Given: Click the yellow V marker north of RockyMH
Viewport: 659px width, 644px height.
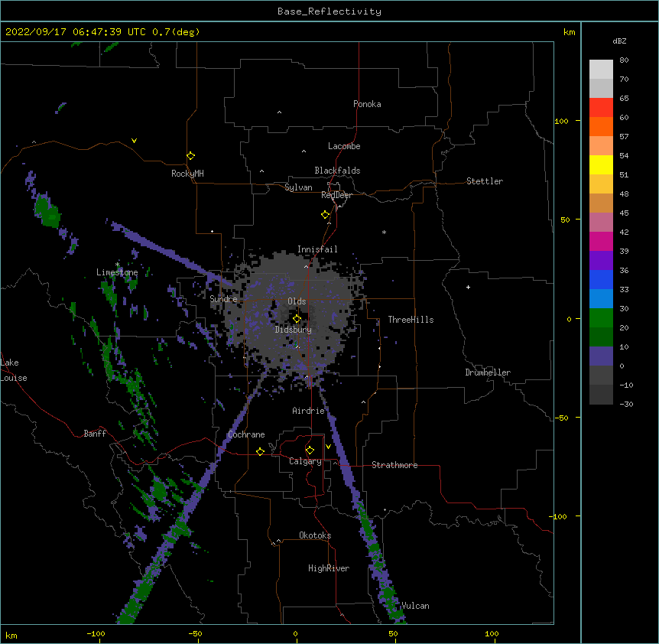Looking at the screenshot, I should point(134,141).
